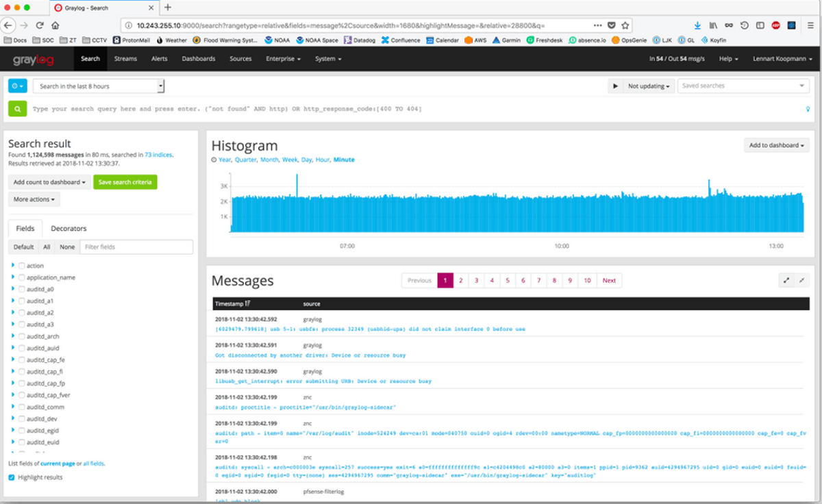Go to page 2 of the Messages results

tap(461, 280)
